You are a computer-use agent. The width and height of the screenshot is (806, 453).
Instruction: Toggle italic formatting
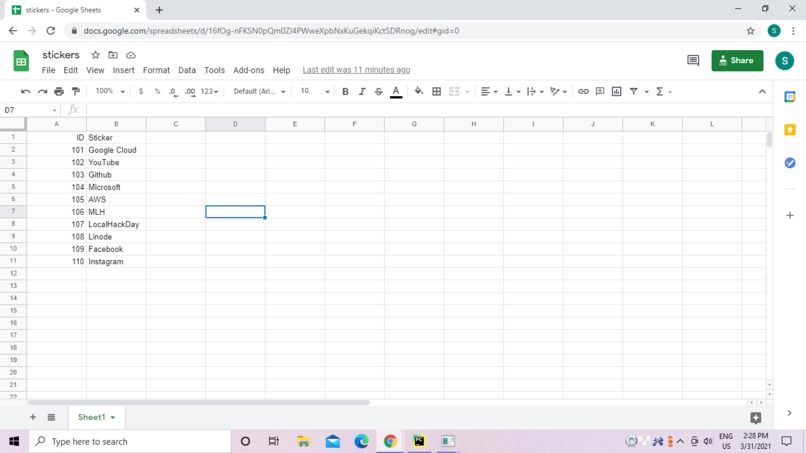tap(362, 92)
